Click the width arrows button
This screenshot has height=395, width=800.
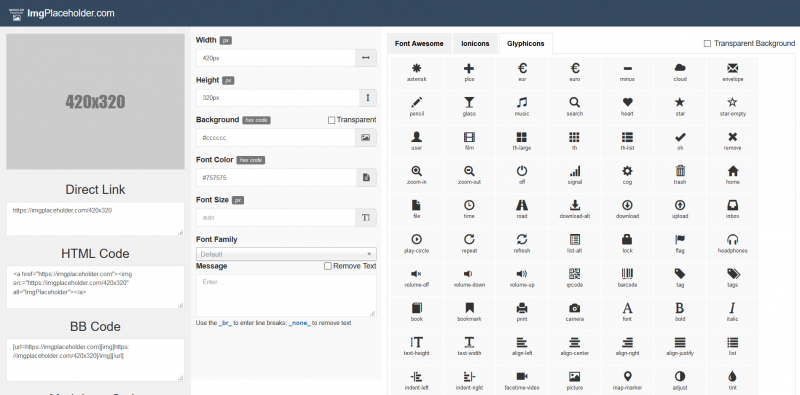(366, 58)
